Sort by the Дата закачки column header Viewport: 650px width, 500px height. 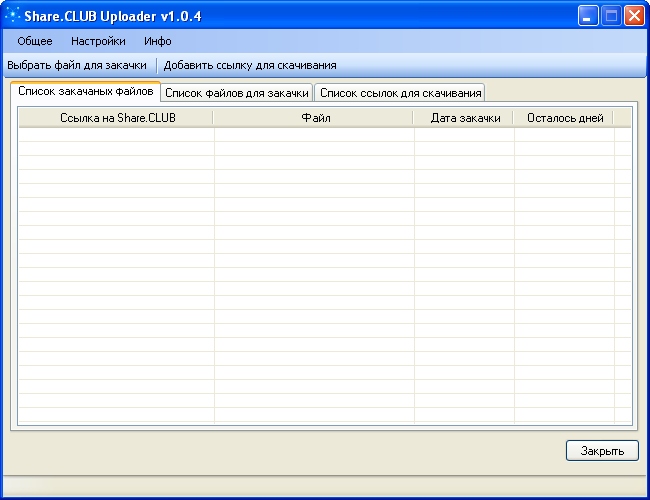(x=465, y=118)
